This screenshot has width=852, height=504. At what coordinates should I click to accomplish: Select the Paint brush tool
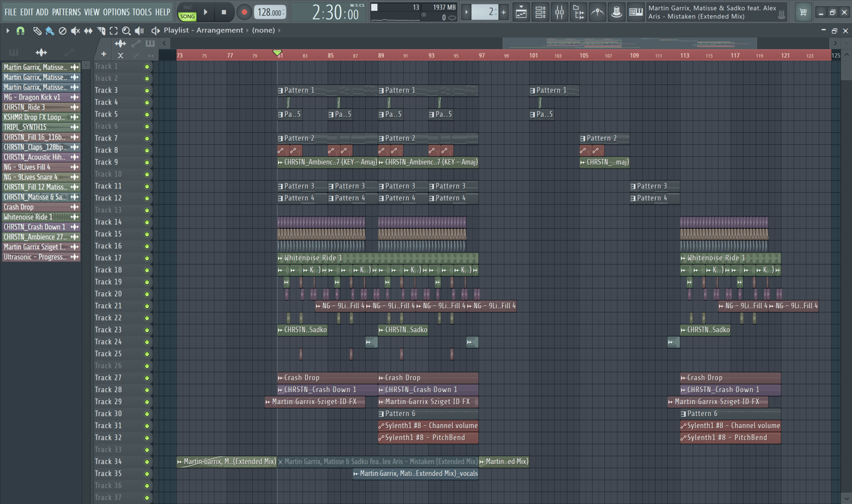pos(50,31)
